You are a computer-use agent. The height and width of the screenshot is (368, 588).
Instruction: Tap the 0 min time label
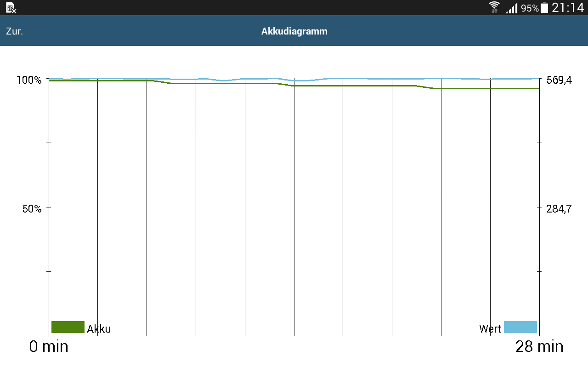[x=49, y=346]
